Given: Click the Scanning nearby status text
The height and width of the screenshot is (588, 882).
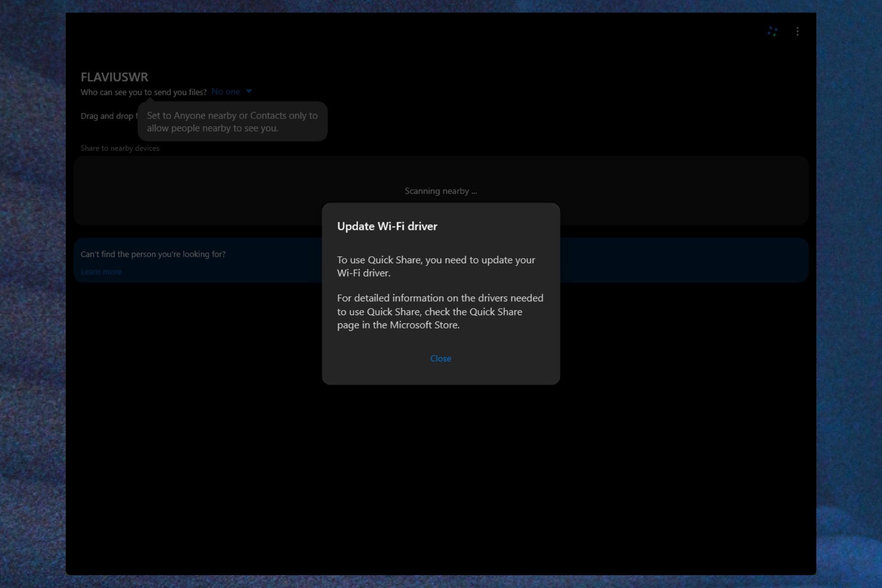Looking at the screenshot, I should [441, 191].
